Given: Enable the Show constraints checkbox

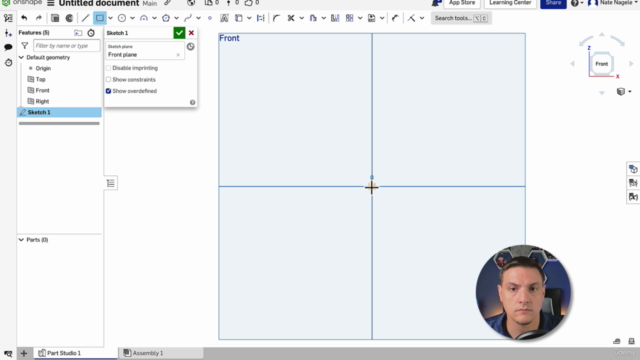Looking at the screenshot, I should click(109, 80).
